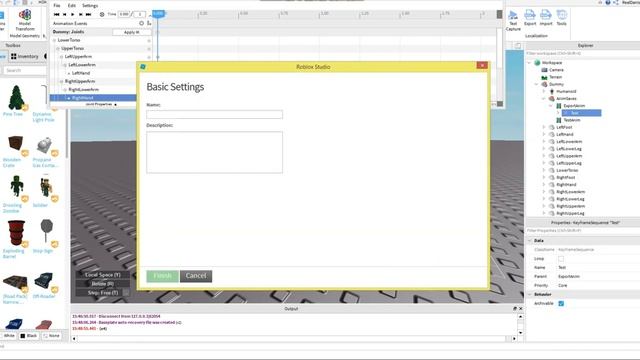Step to previous keyframe in animation editor
The image size is (640, 360).
click(x=64, y=14)
